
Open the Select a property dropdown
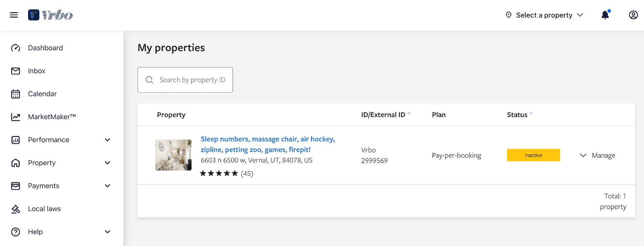pos(544,15)
